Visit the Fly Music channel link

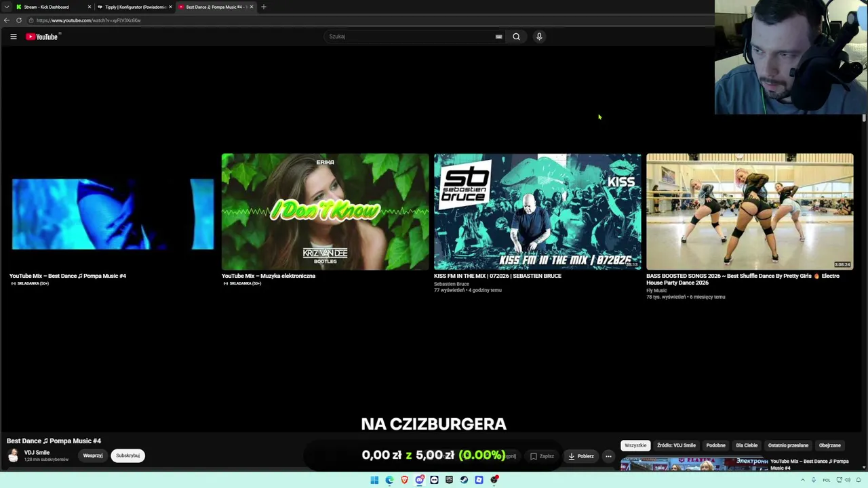(x=656, y=291)
